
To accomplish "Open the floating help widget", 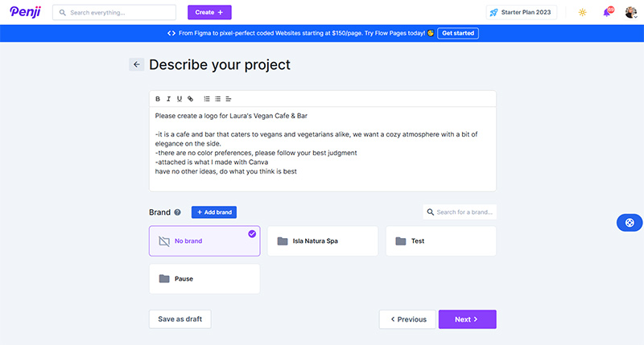I will coord(630,223).
